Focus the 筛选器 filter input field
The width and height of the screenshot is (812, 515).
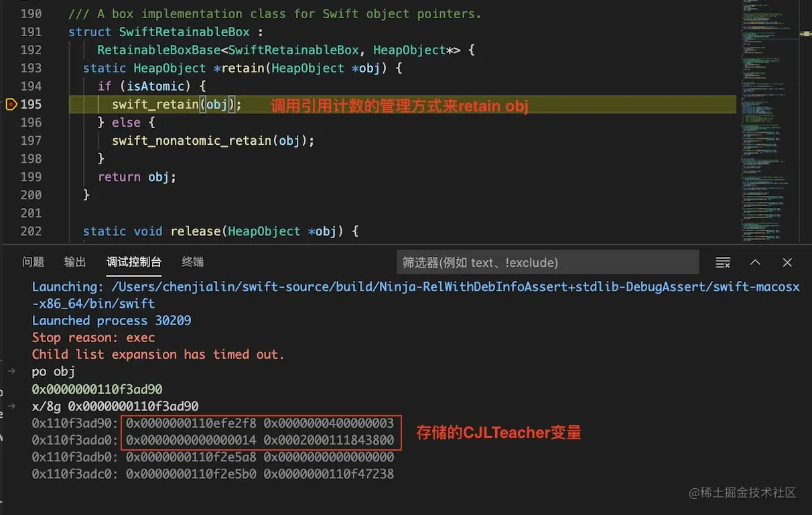click(547, 262)
